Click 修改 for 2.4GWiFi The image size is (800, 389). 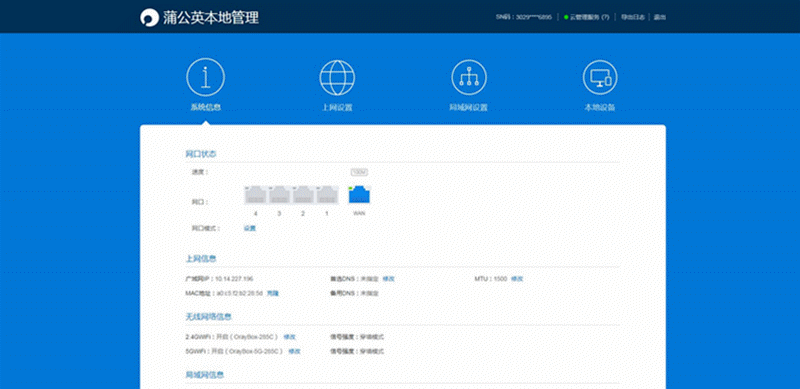(290, 337)
